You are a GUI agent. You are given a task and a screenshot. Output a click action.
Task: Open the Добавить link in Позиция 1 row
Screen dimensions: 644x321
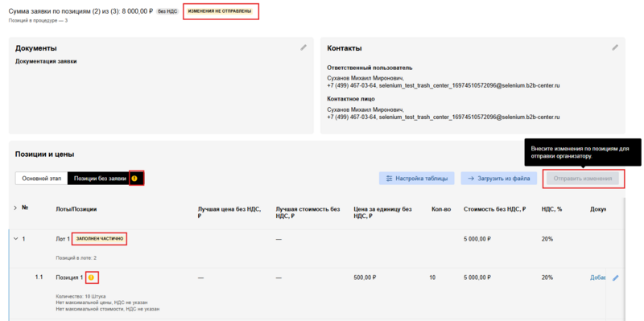[x=598, y=278]
